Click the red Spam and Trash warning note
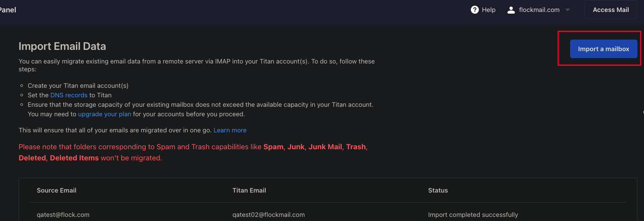This screenshot has width=644, height=221. pyautogui.click(x=193, y=152)
